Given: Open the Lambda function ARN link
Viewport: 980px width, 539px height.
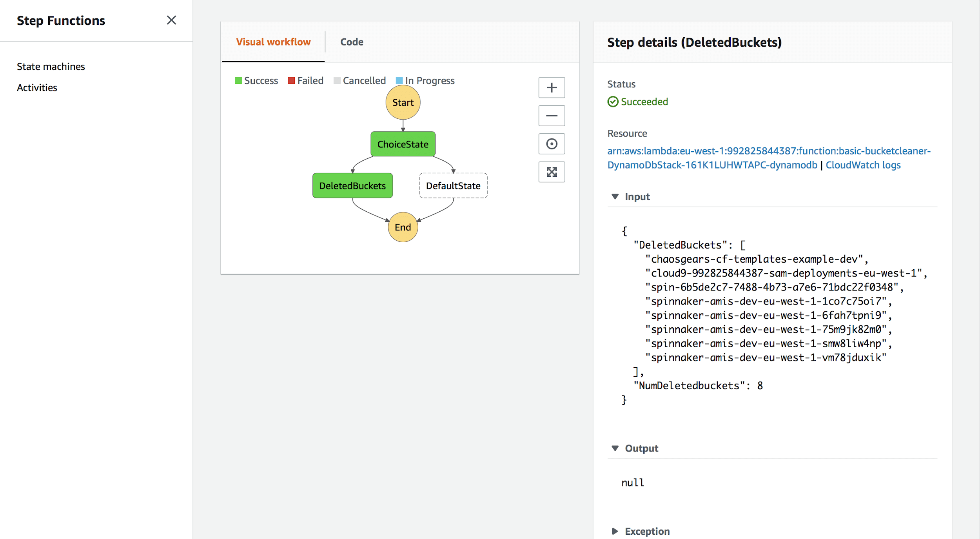Looking at the screenshot, I should point(768,151).
